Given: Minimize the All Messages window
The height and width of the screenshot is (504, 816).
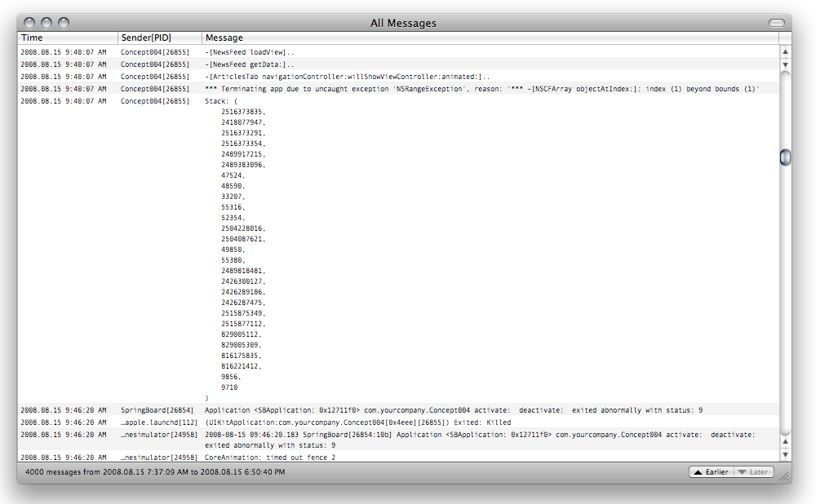Looking at the screenshot, I should pyautogui.click(x=47, y=24).
